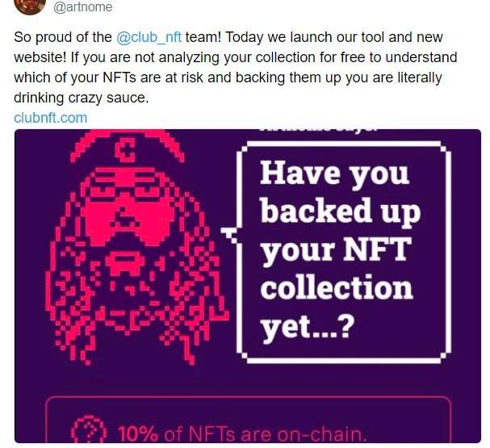Open the @artnome handle profile
This screenshot has width=490, height=448.
pyautogui.click(x=82, y=7)
